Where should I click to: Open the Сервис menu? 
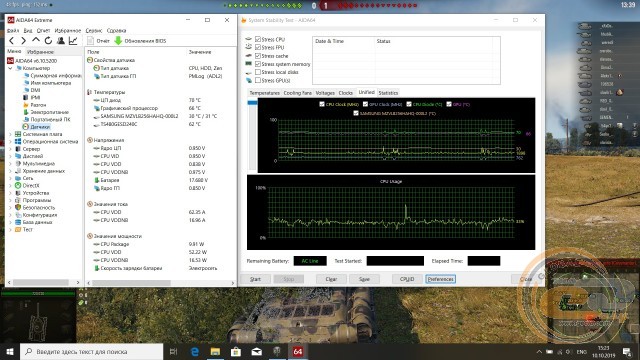click(x=93, y=31)
